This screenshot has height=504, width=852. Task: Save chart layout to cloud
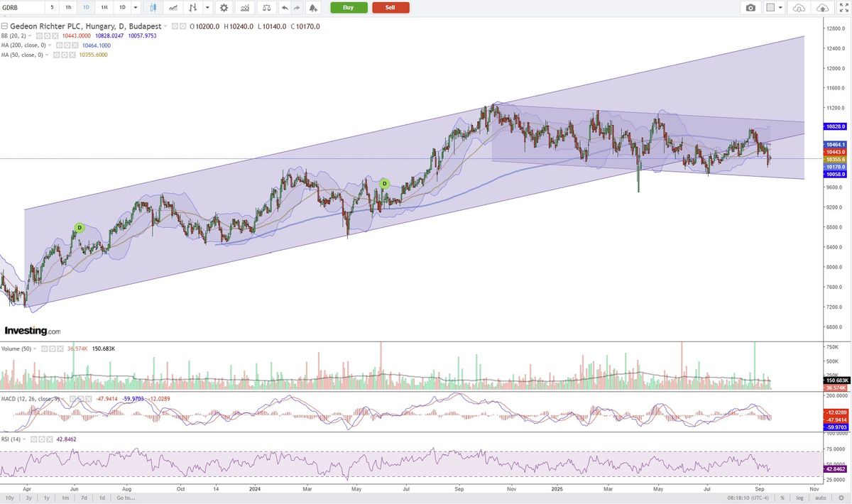point(822,7)
